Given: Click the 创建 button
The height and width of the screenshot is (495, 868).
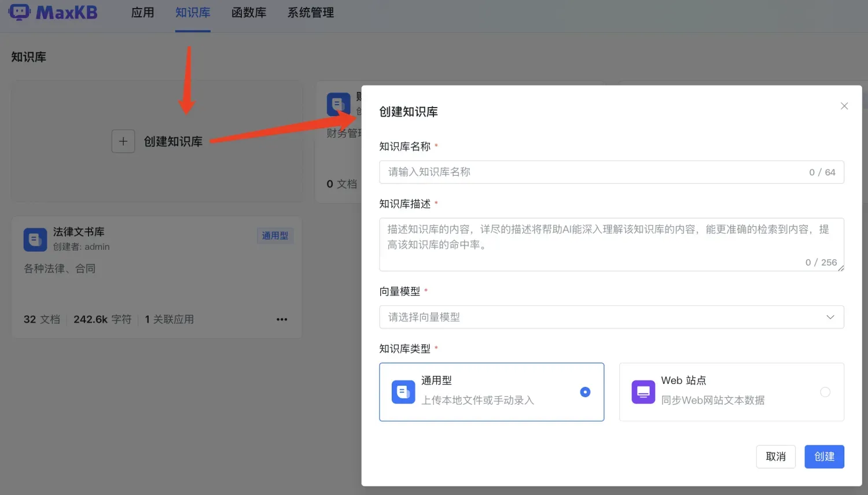Looking at the screenshot, I should 824,456.
